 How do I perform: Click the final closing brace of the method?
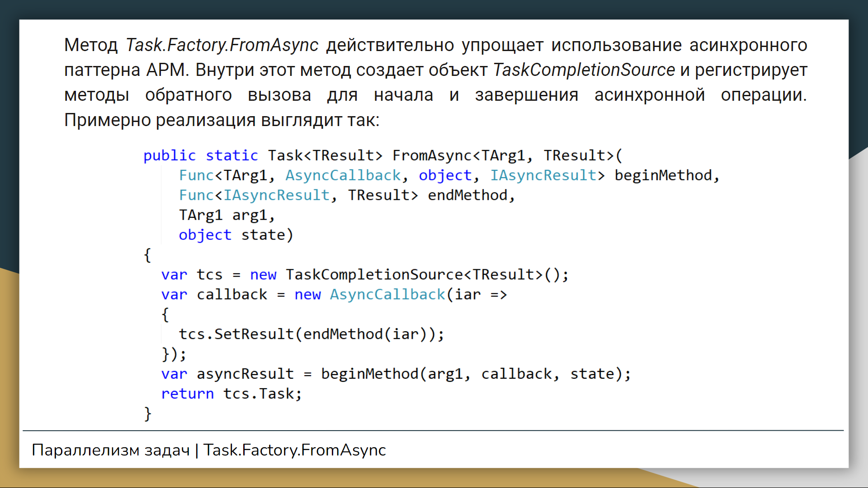147,413
